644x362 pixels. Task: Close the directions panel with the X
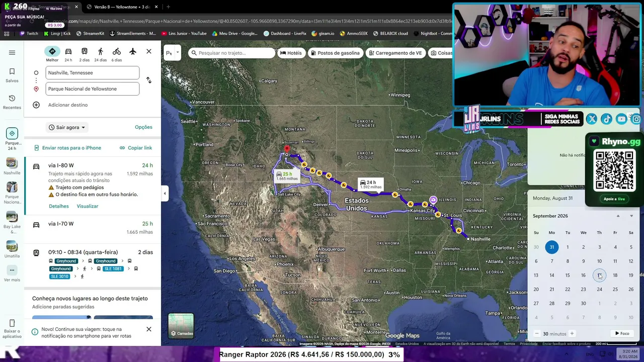(x=149, y=51)
